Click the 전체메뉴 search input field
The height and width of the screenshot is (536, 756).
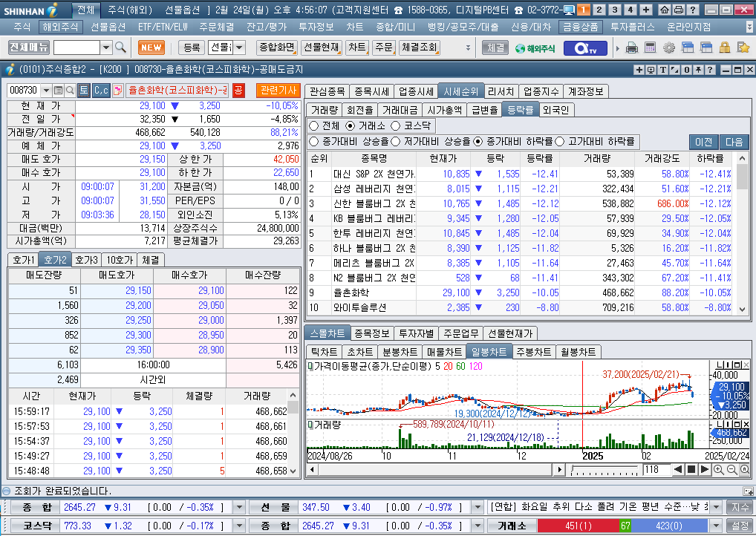point(76,48)
